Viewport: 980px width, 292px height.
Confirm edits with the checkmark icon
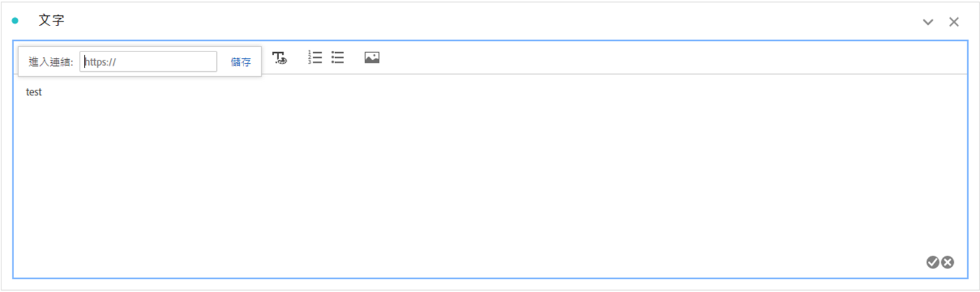(x=933, y=262)
